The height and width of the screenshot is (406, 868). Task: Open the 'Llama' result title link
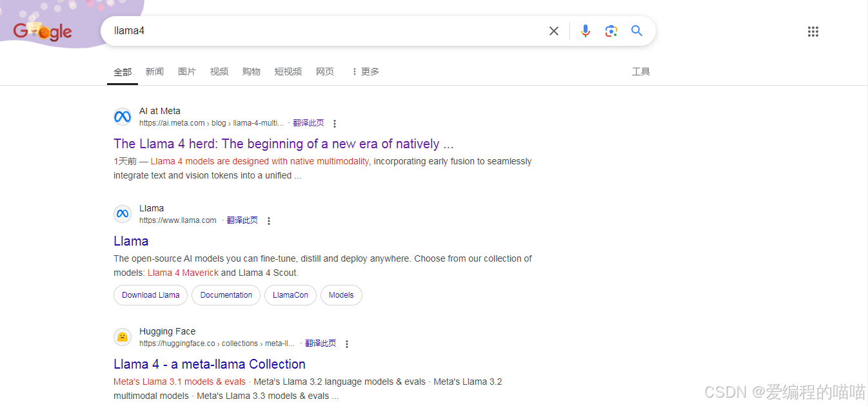pyautogui.click(x=131, y=241)
